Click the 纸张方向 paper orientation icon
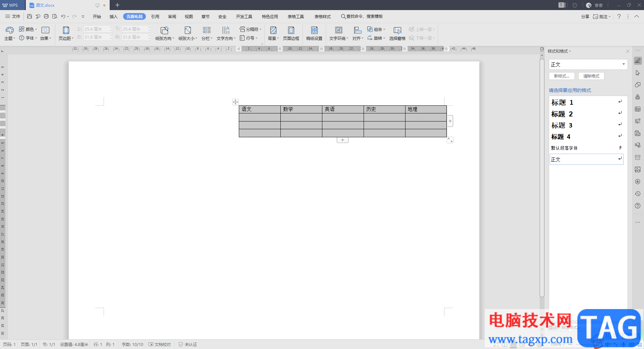Viewport: 644px width, 349px height. 164,31
